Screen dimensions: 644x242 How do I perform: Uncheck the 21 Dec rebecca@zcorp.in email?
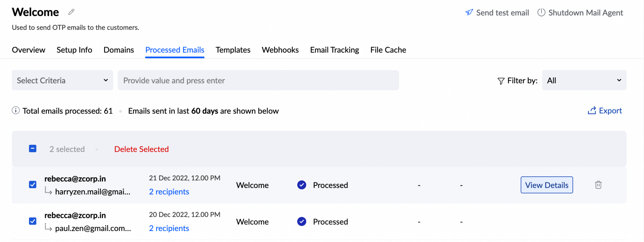point(33,185)
